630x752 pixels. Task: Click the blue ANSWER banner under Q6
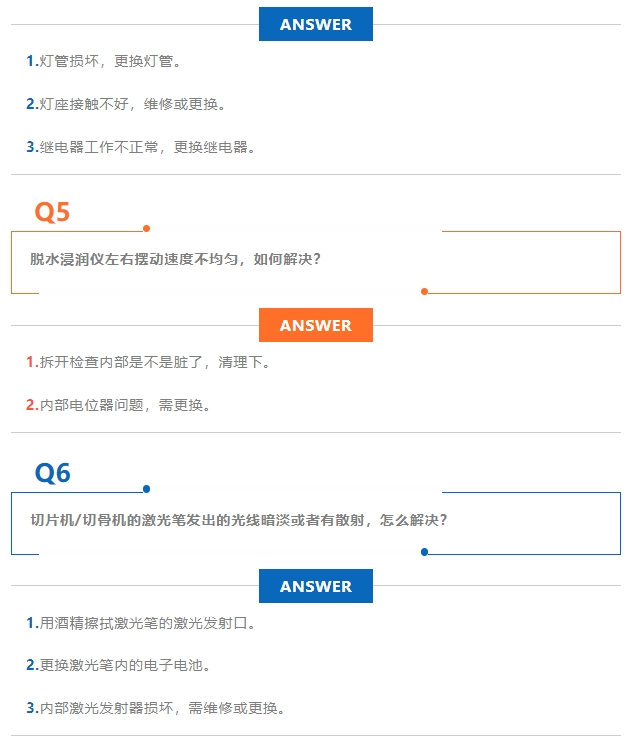tap(315, 586)
